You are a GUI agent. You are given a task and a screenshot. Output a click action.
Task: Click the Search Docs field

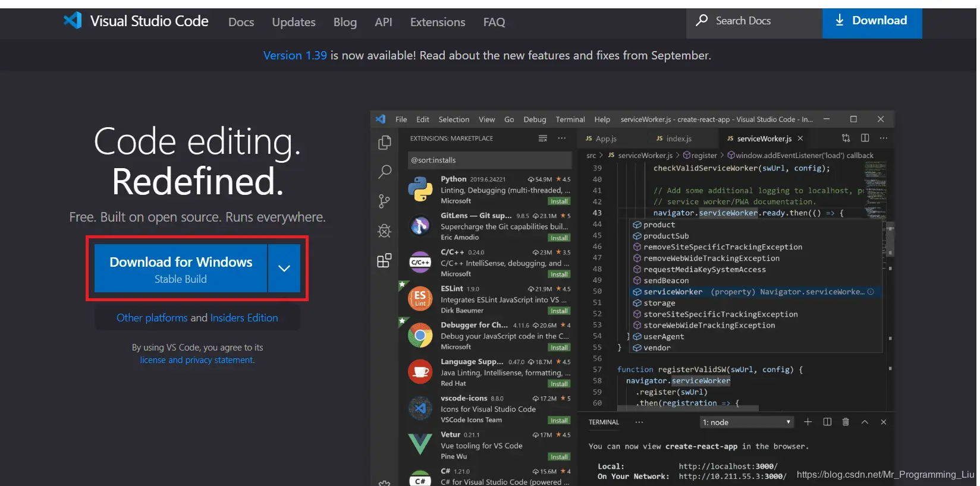[754, 21]
